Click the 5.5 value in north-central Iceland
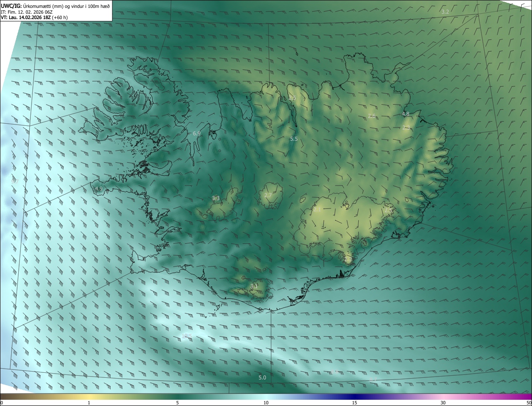This screenshot has width=532, height=406. [x=294, y=139]
